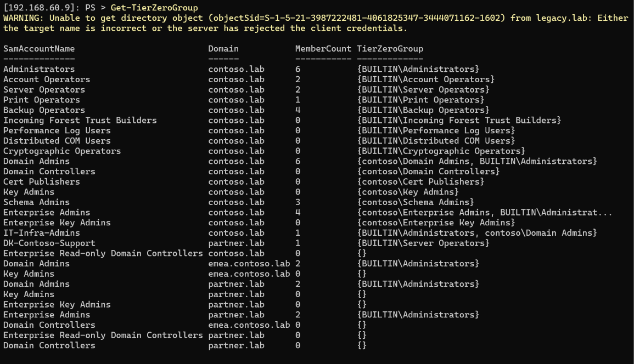
Task: Select the "Schema Admins" account name
Action: [36, 202]
